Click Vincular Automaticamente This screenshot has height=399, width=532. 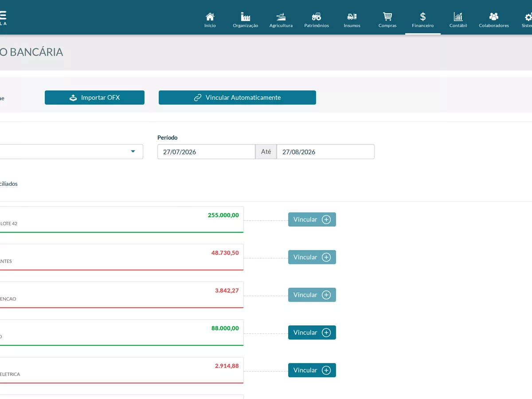coord(237,98)
